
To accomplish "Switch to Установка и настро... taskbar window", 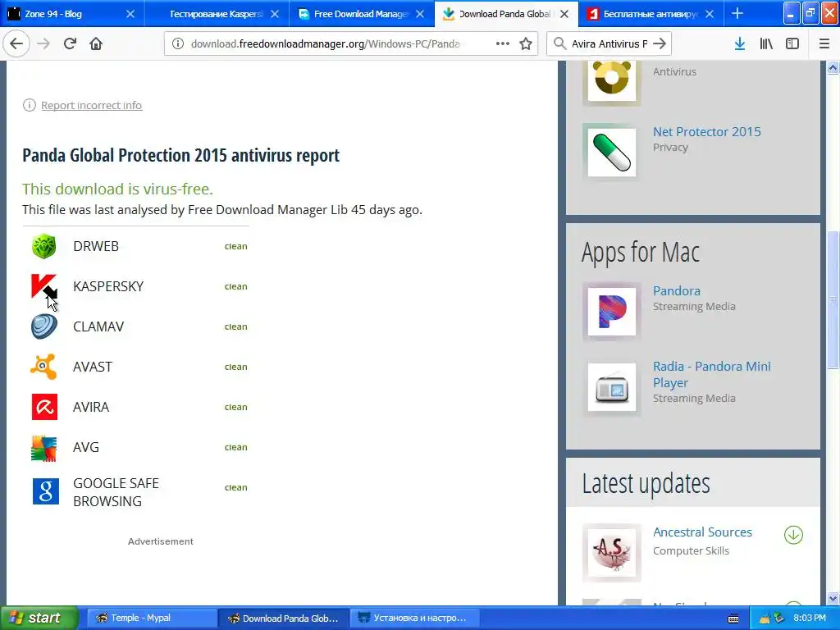I will click(x=414, y=618).
